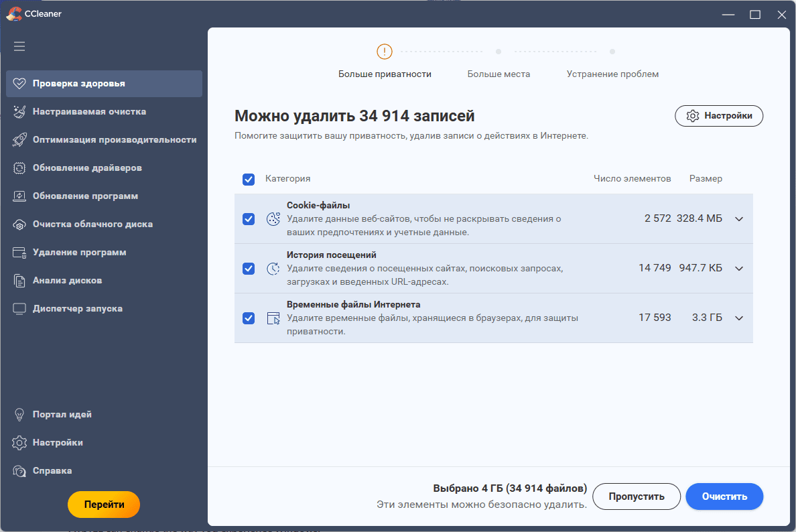Click the browser icon in Временные файлы row
The width and height of the screenshot is (796, 532).
(273, 318)
